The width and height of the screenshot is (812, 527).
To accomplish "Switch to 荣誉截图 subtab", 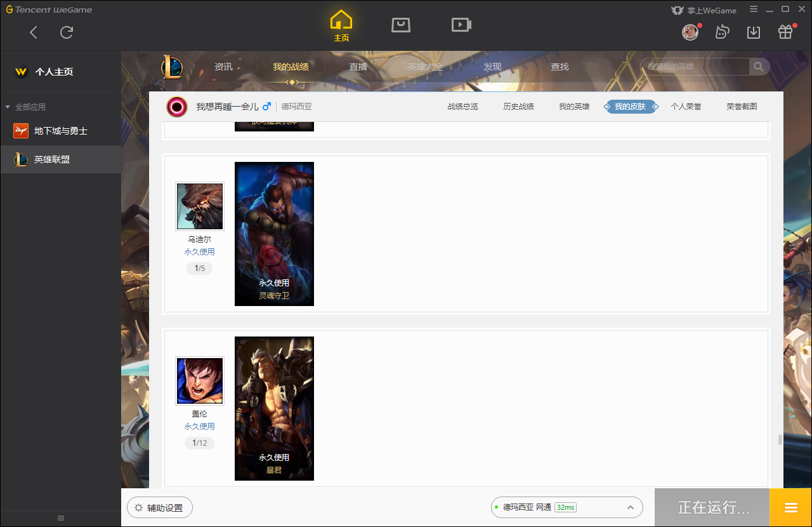I will click(742, 107).
